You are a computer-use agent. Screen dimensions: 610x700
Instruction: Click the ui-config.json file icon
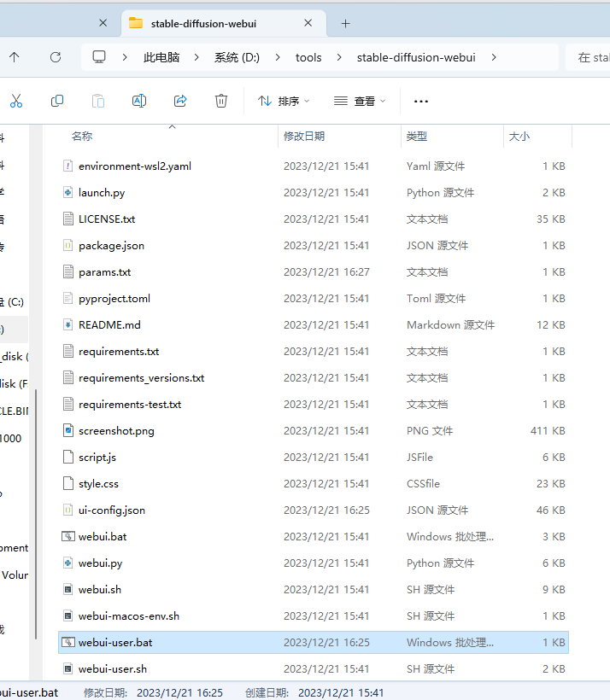(68, 510)
